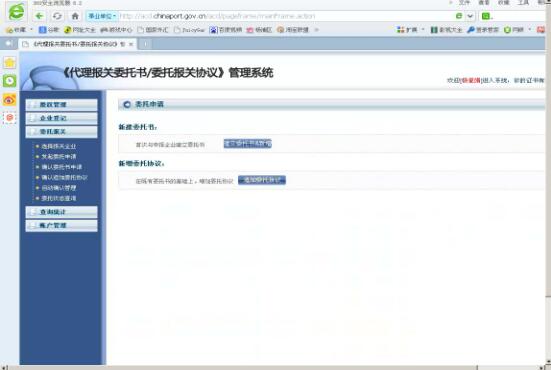Click the 360 browser logo
This screenshot has height=370, width=551.
(16, 12)
